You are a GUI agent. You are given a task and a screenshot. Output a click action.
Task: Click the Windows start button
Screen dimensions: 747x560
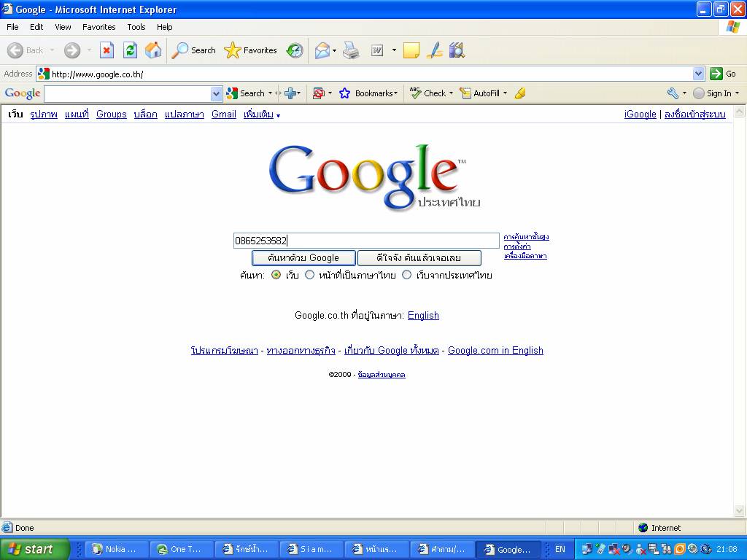(34, 549)
